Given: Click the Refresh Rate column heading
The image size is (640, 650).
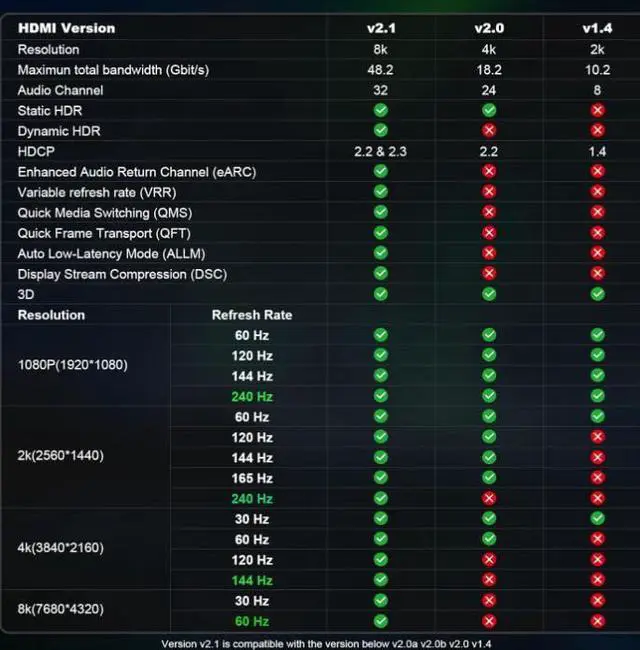Looking at the screenshot, I should pos(252,315).
